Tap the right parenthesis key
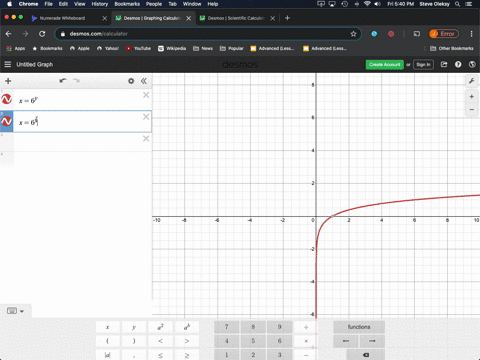 pos(134,341)
